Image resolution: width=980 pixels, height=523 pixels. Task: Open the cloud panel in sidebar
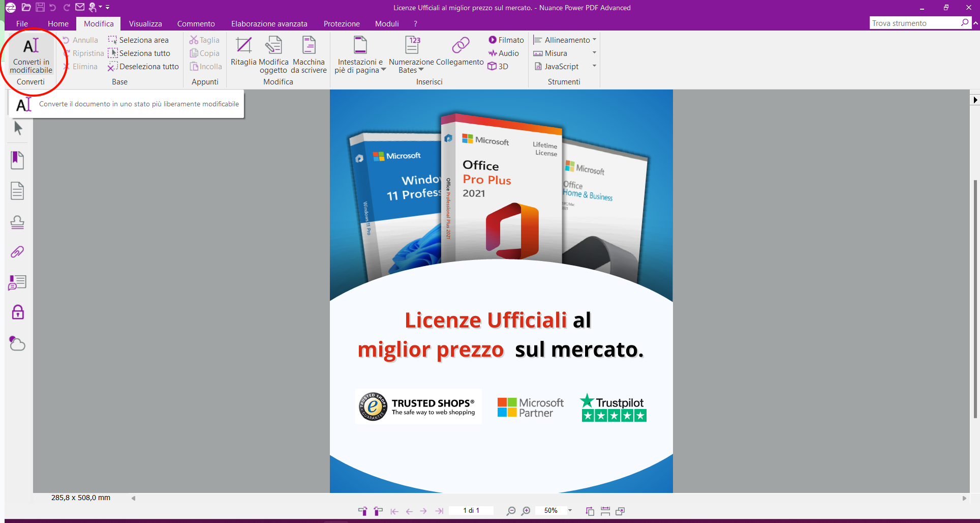pos(17,344)
